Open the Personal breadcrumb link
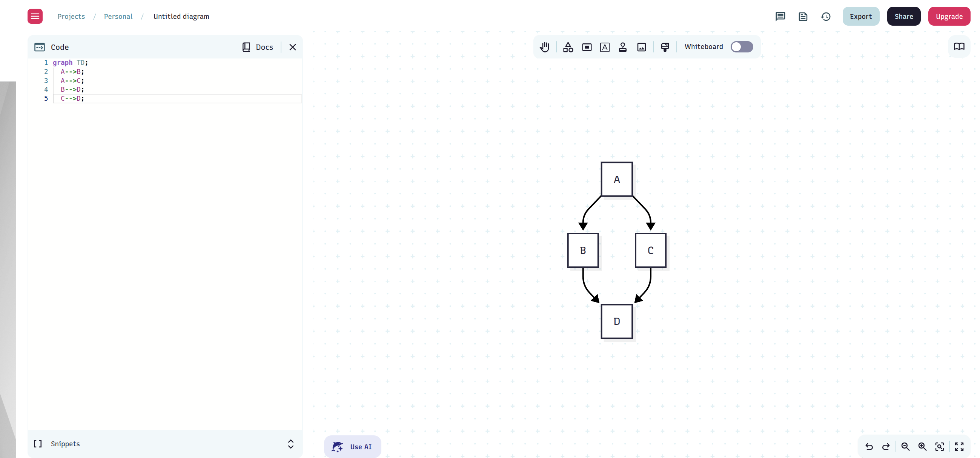 (118, 16)
